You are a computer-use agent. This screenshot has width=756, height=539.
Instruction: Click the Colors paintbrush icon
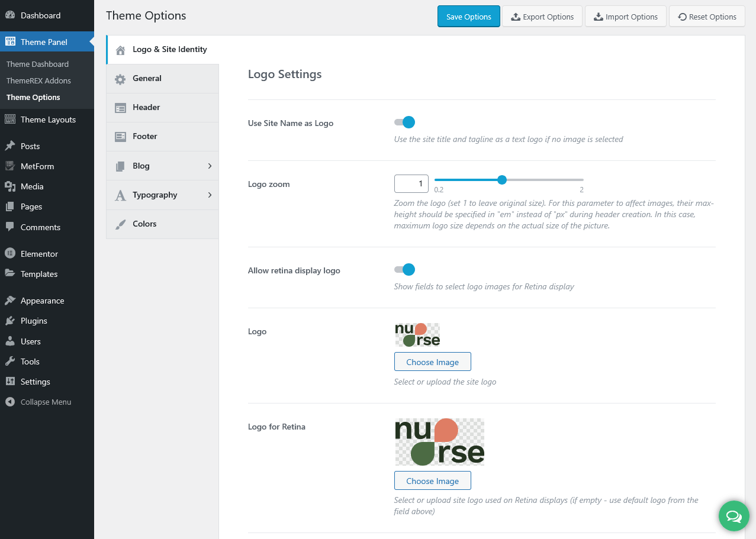coord(120,224)
